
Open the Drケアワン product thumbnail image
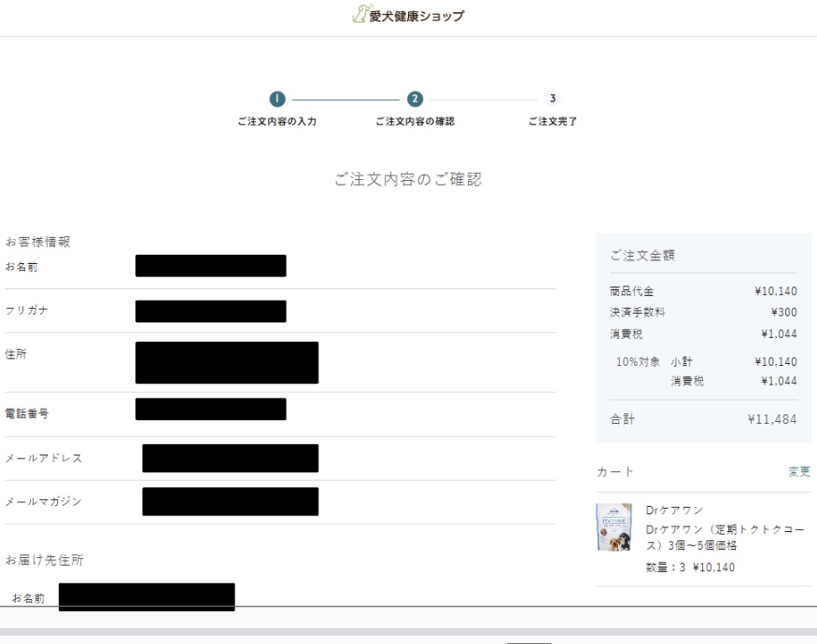pyautogui.click(x=613, y=527)
